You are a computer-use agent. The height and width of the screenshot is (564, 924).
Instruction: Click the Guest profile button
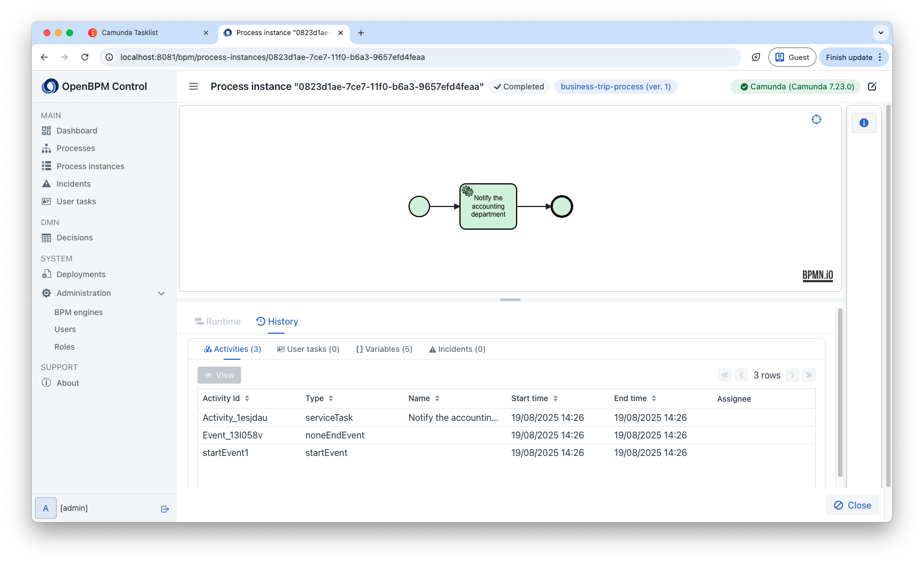[x=792, y=57]
